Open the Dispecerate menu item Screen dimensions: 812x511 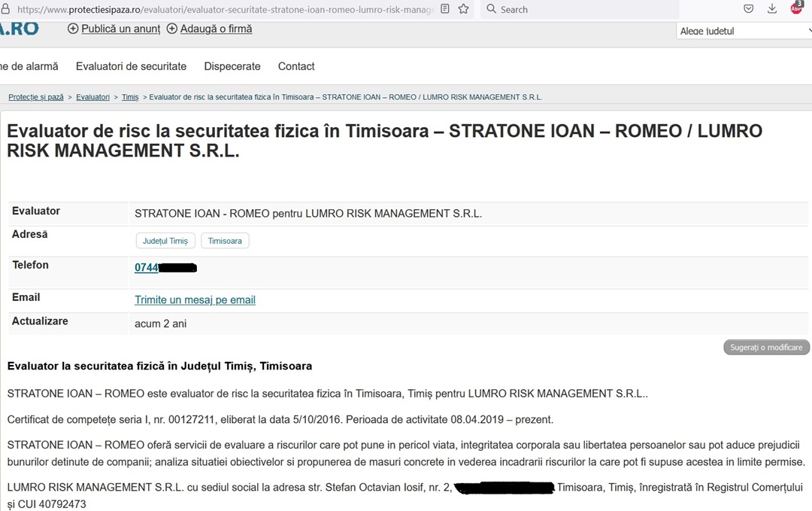(232, 66)
